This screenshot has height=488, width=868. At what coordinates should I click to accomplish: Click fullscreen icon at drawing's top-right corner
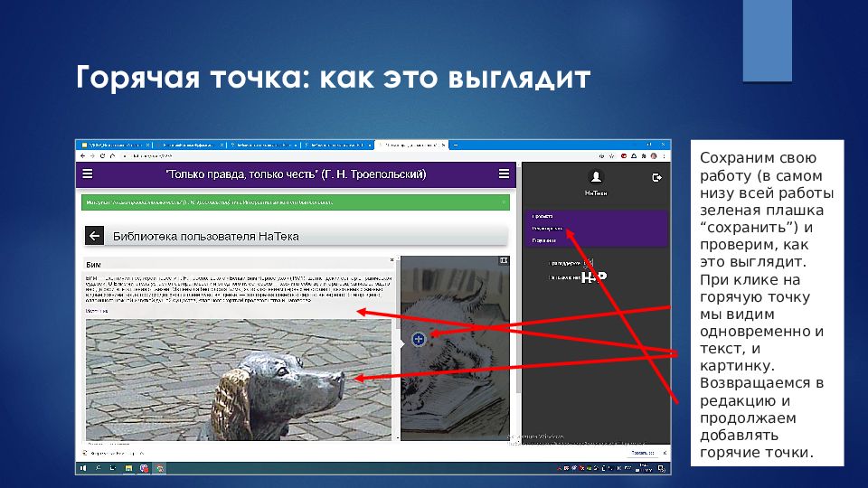pos(504,260)
